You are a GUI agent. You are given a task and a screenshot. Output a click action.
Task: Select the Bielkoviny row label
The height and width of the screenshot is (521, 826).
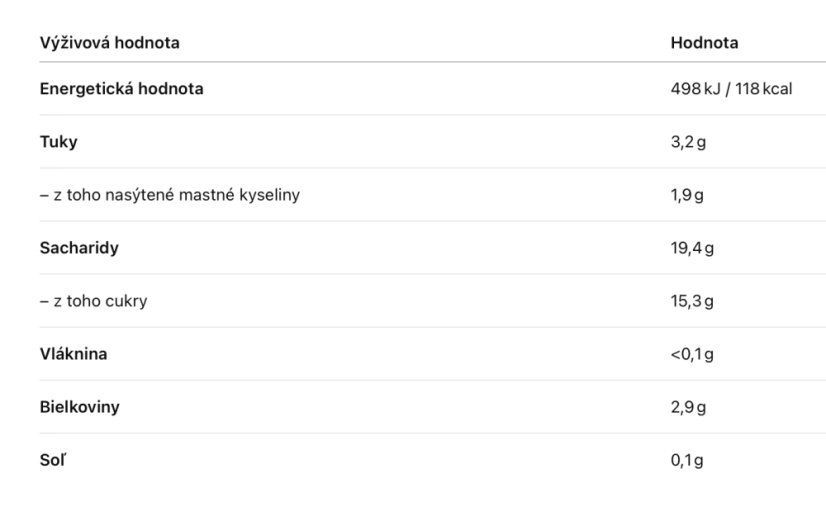coord(80,407)
